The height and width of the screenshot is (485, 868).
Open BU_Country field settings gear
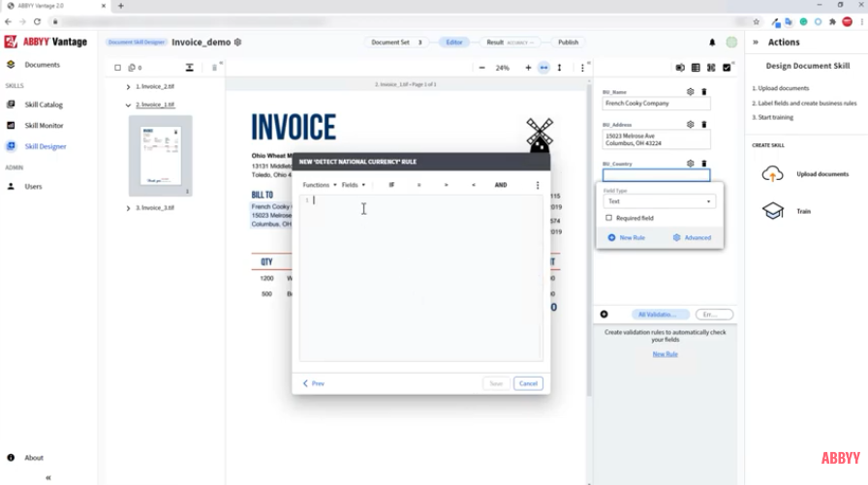(691, 164)
